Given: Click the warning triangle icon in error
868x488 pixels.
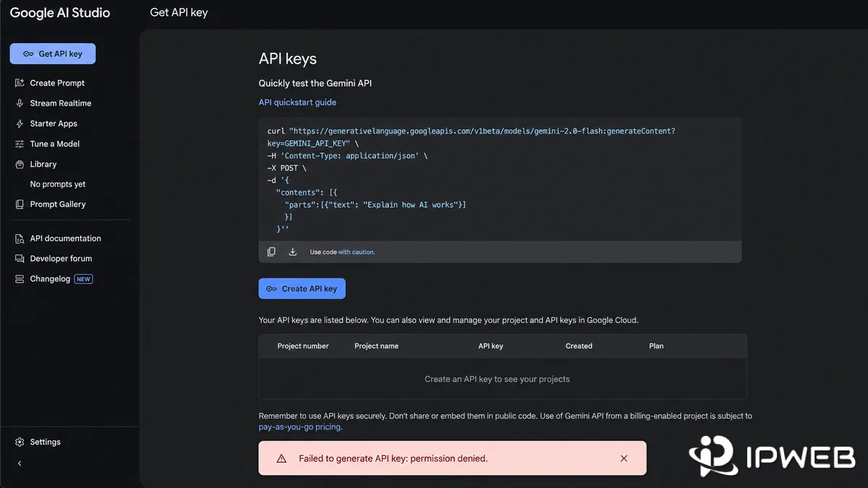Looking at the screenshot, I should [281, 458].
